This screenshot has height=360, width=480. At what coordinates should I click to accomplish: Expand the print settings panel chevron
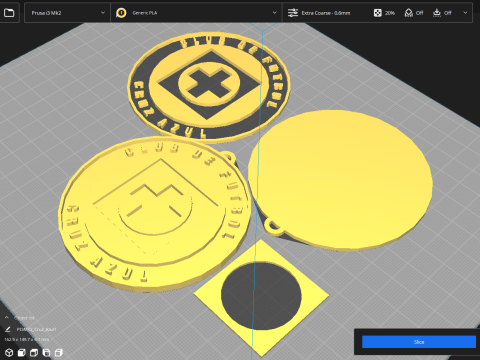tap(465, 13)
